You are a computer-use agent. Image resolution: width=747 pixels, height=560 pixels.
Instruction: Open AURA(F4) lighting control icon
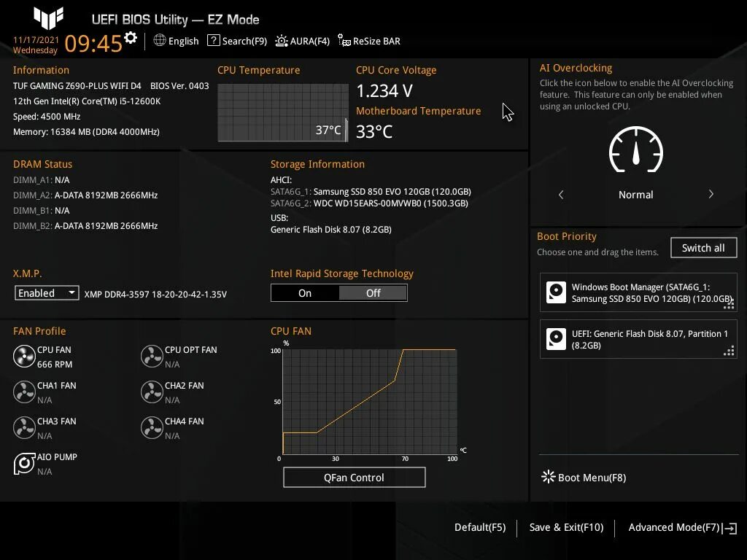[281, 41]
